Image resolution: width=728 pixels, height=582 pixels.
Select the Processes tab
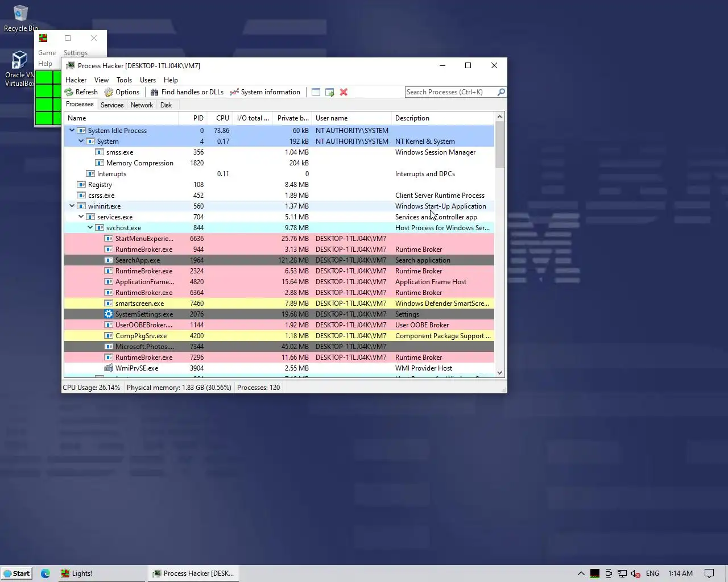click(x=80, y=105)
